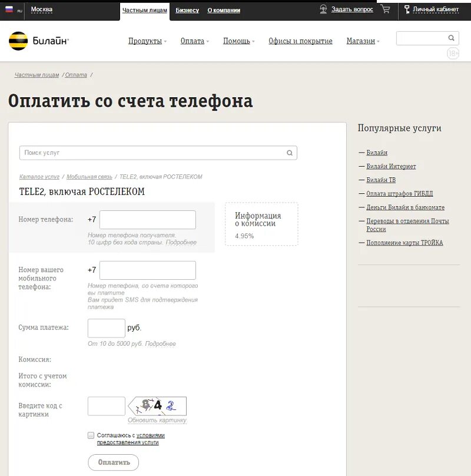Open the Билайн Интернет link
This screenshot has width=471, height=476.
pyautogui.click(x=391, y=166)
